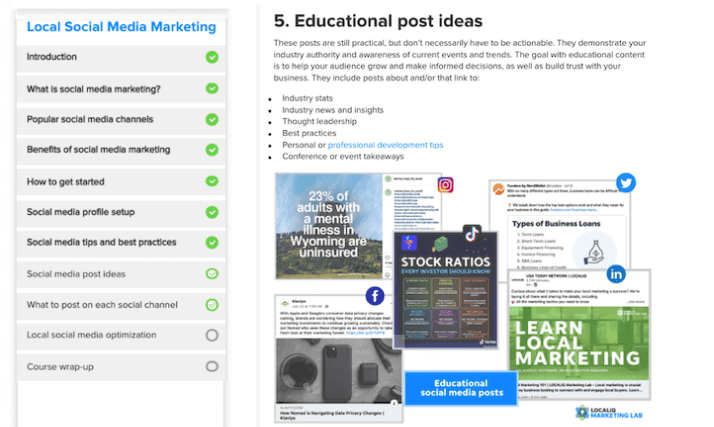Screen dimensions: 714x427
Task: Open Popular social media channels lesson
Action: click(x=121, y=120)
